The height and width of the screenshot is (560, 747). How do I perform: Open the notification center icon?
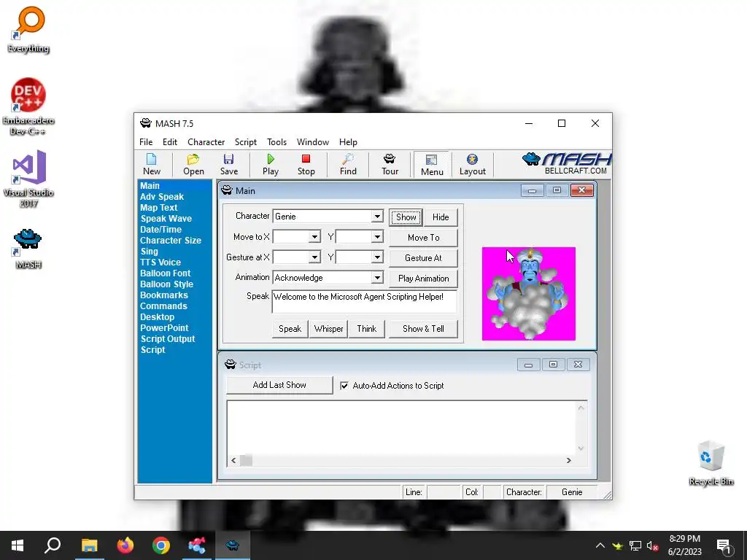tap(724, 546)
